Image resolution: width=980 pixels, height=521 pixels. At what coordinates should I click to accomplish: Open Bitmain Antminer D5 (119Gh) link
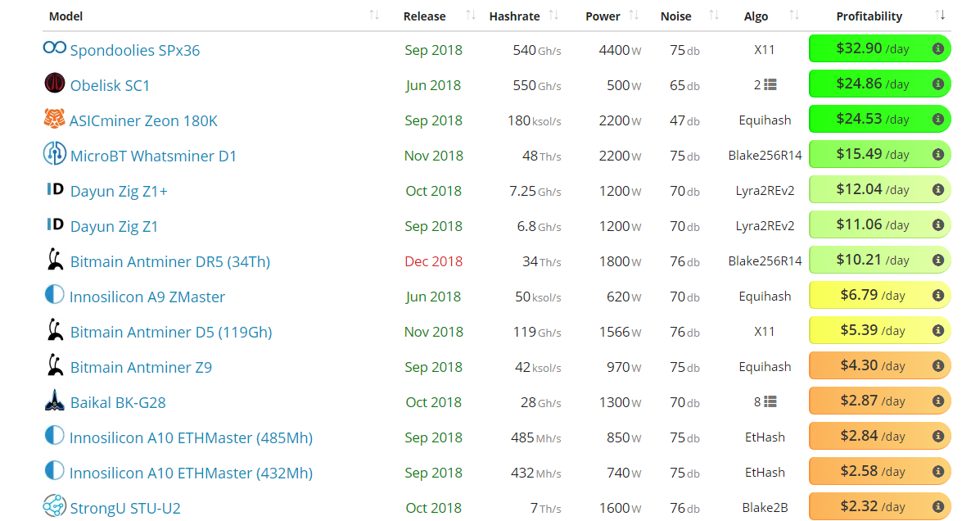coord(171,332)
